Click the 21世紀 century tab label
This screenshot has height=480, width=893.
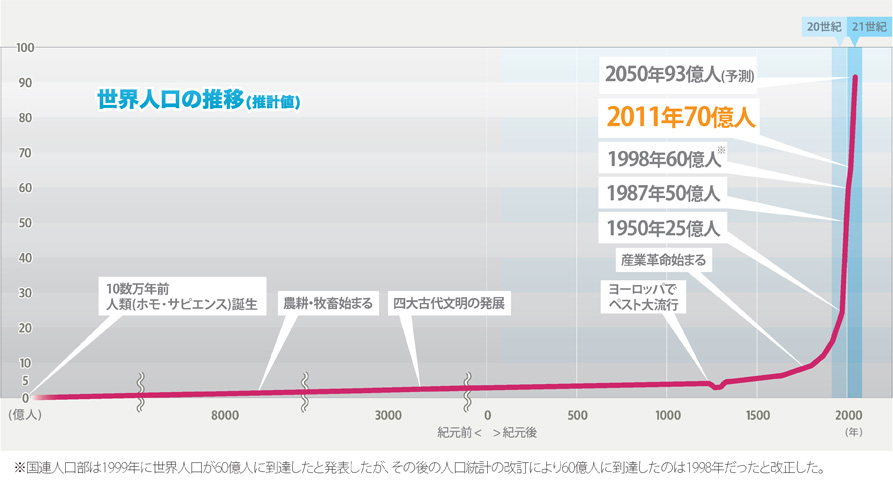pyautogui.click(x=869, y=27)
